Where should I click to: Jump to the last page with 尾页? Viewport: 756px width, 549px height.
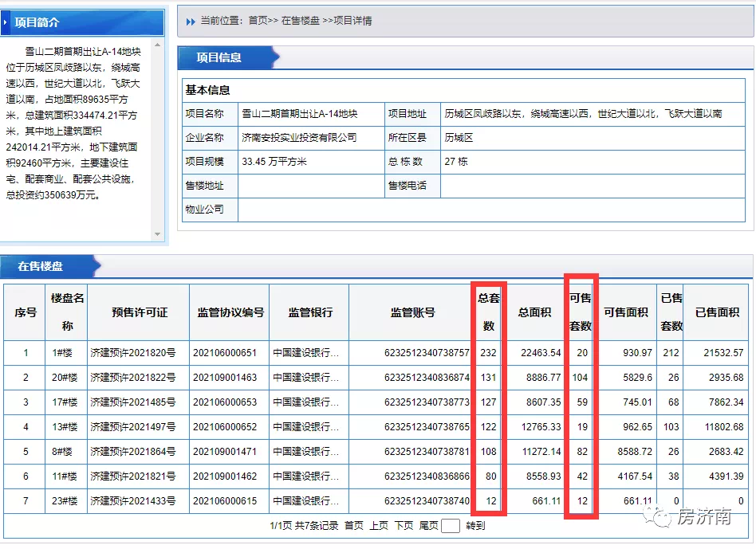(429, 526)
